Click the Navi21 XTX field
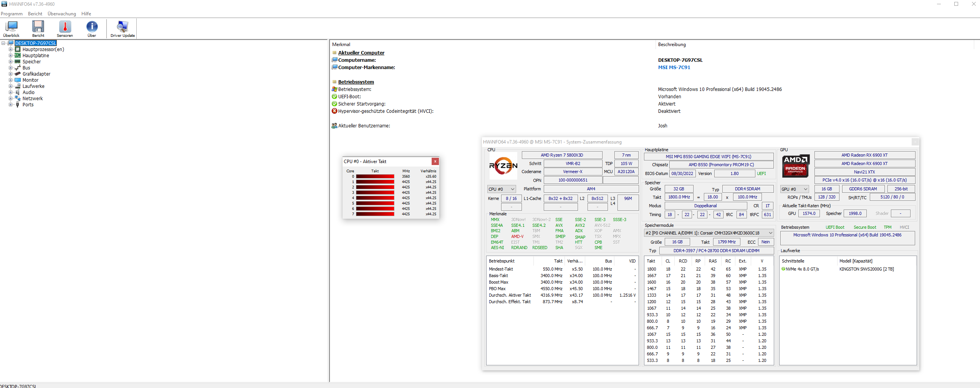This screenshot has height=388, width=980. click(864, 172)
